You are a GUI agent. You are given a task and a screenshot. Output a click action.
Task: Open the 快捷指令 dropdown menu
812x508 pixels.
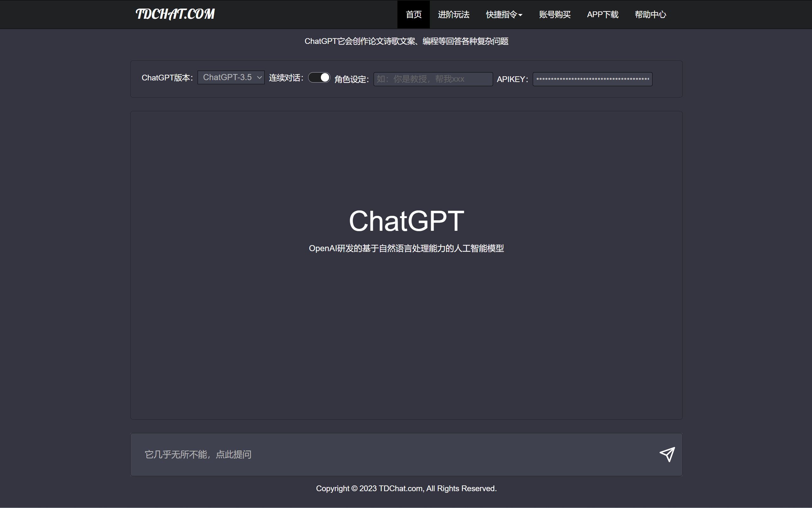tap(504, 14)
